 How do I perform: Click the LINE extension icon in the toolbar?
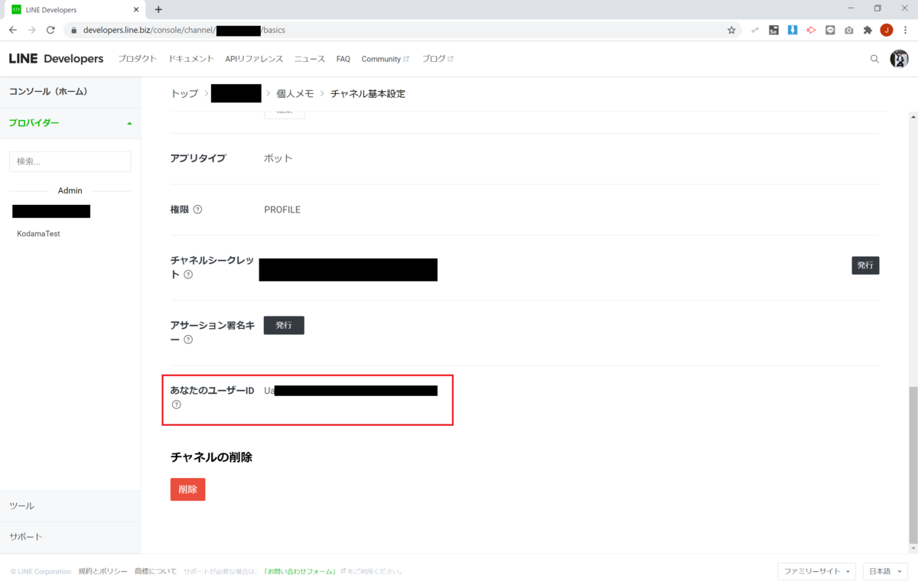(x=831, y=30)
